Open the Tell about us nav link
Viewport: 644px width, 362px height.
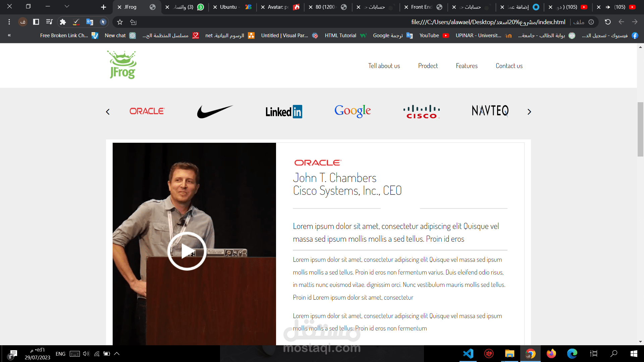click(384, 66)
